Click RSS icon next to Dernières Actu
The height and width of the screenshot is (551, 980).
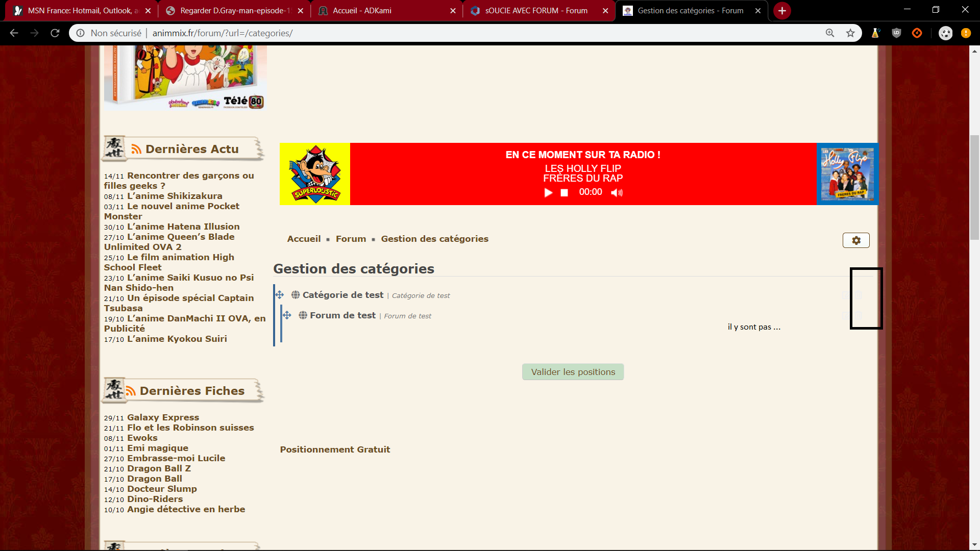click(136, 149)
